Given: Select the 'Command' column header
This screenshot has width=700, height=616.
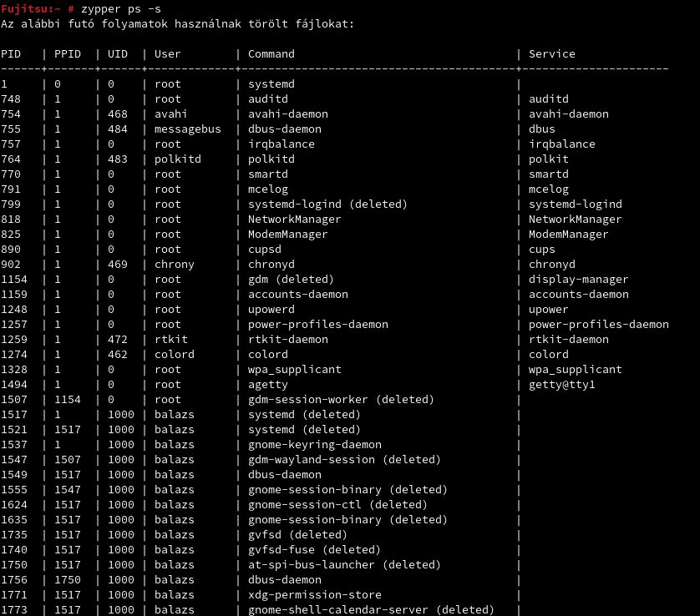Looking at the screenshot, I should pyautogui.click(x=271, y=54).
